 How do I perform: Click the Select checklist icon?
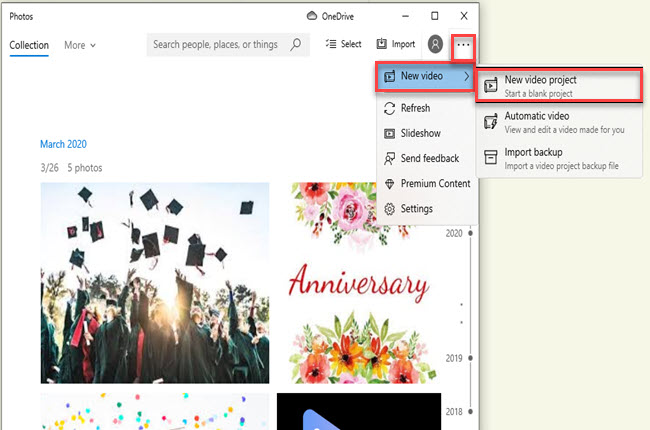[331, 45]
